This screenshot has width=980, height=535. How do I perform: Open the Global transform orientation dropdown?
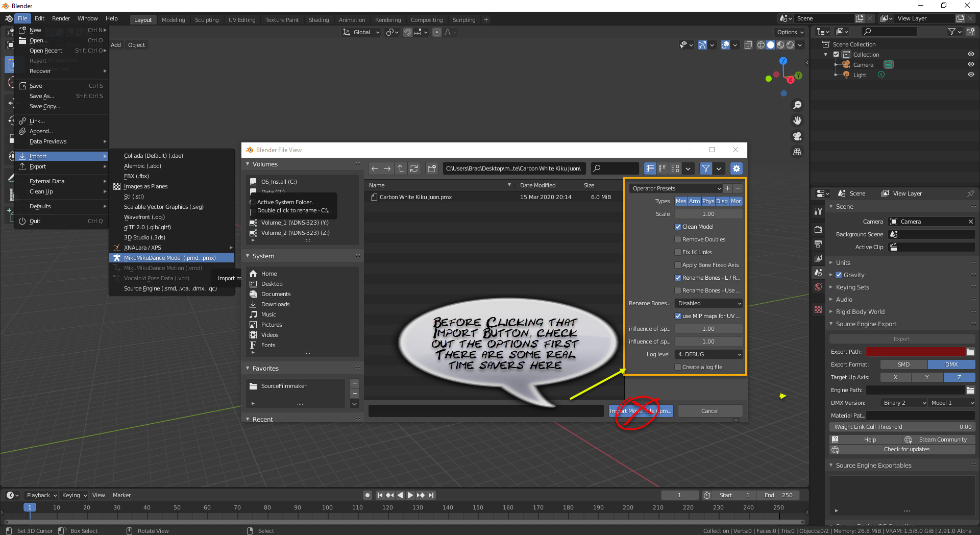point(361,32)
